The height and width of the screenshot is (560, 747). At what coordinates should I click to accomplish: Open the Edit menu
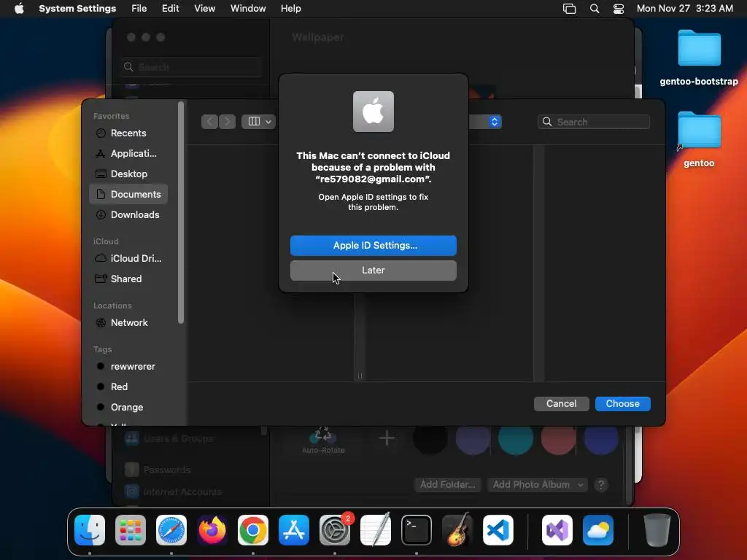click(170, 9)
